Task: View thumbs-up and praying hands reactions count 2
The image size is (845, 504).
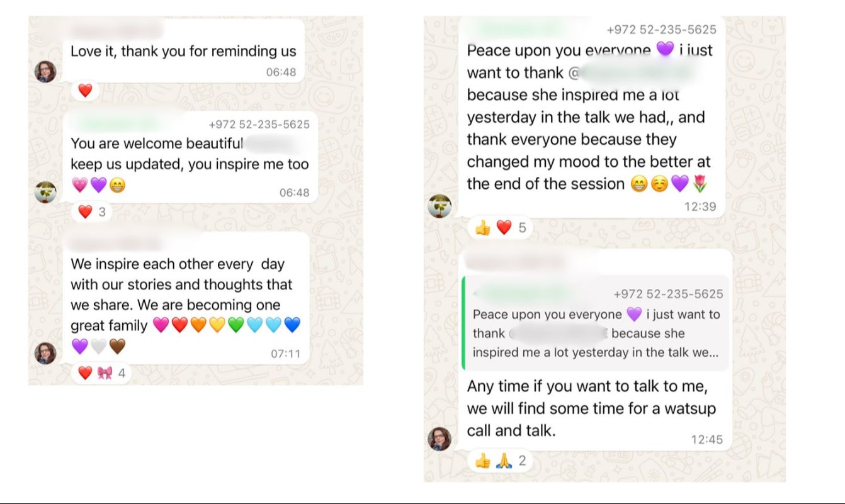Action: click(x=501, y=461)
